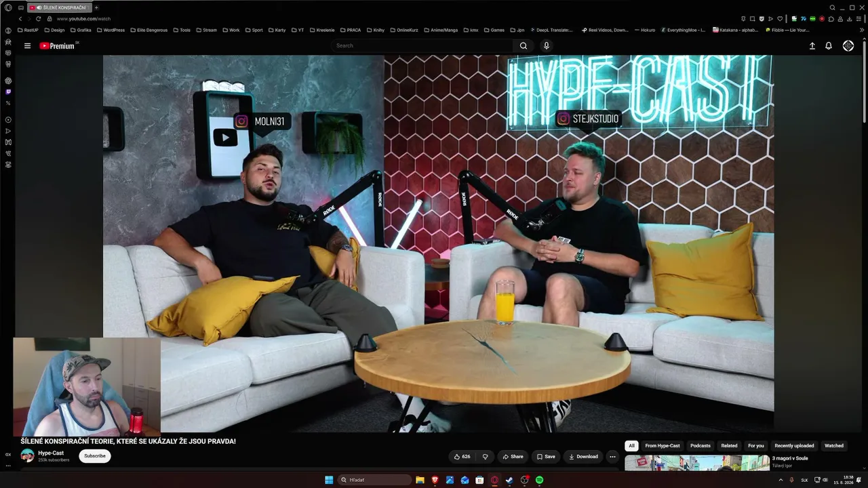
Task: Open the Karty bookmarks folder
Action: 277,30
